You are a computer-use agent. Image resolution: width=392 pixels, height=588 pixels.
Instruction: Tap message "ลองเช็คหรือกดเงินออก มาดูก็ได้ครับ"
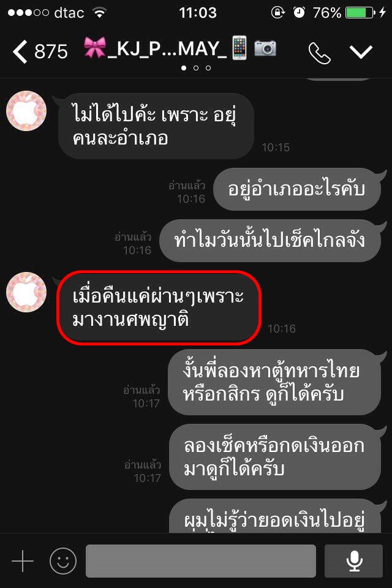coord(275,457)
